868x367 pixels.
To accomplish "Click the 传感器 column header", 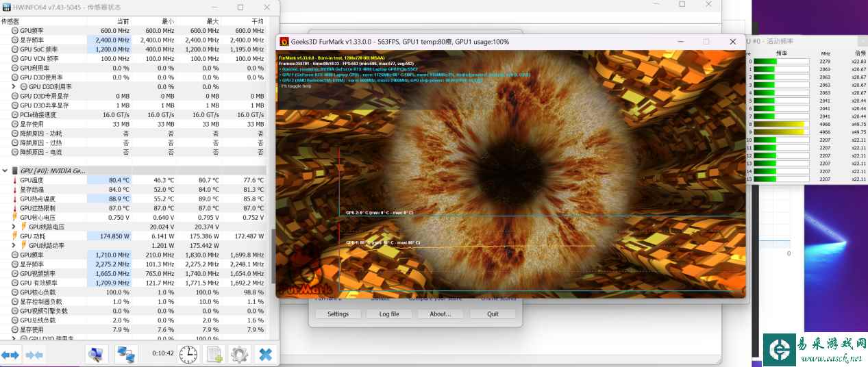I will coord(44,21).
